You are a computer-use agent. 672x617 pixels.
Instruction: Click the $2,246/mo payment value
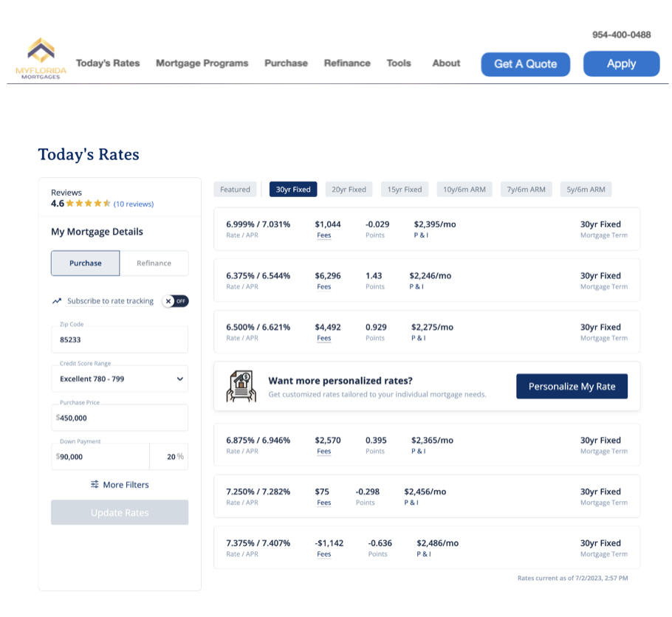click(x=431, y=275)
